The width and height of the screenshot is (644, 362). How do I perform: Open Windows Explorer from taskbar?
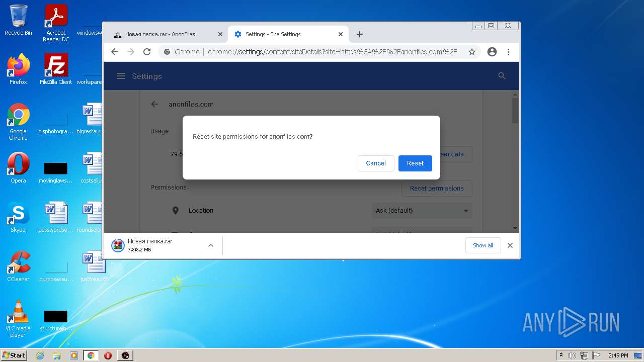(57, 355)
